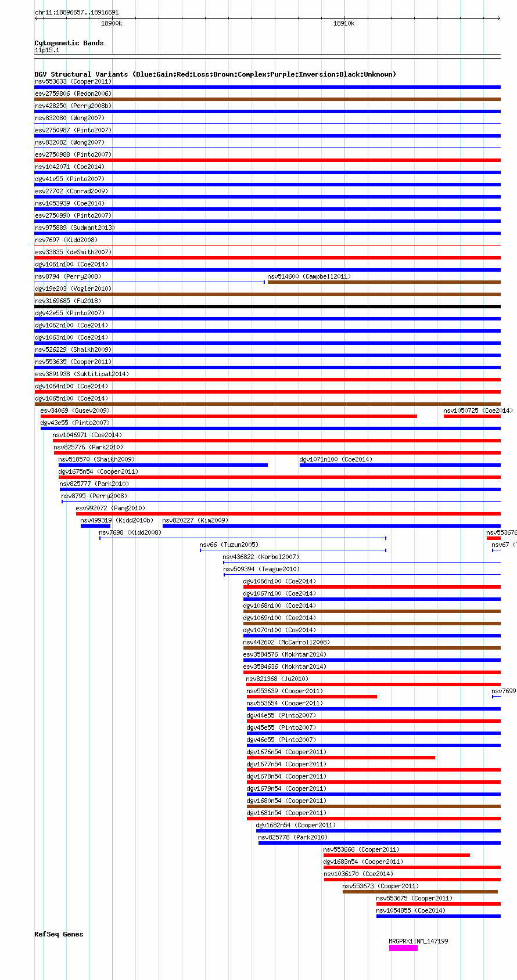517x980 pixels.
Task: Open nsv1042071 (Coe2014) label
Action: point(70,167)
